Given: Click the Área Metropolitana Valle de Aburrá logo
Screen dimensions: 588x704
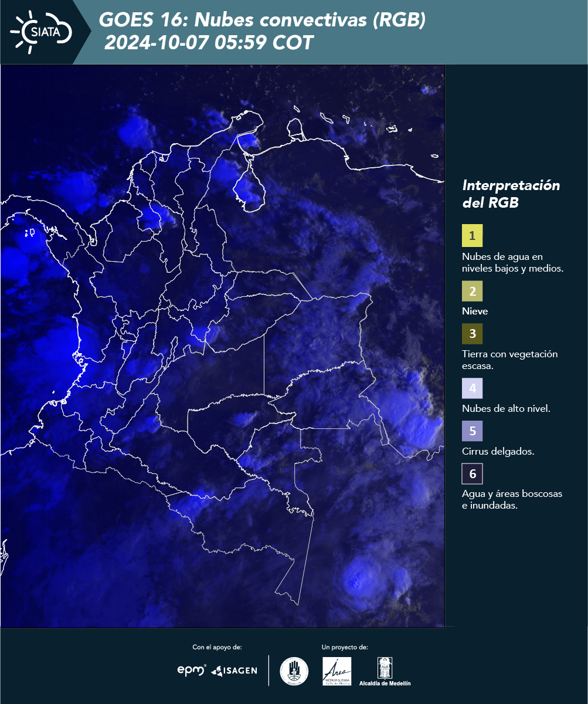Looking at the screenshot, I should coord(337,671).
